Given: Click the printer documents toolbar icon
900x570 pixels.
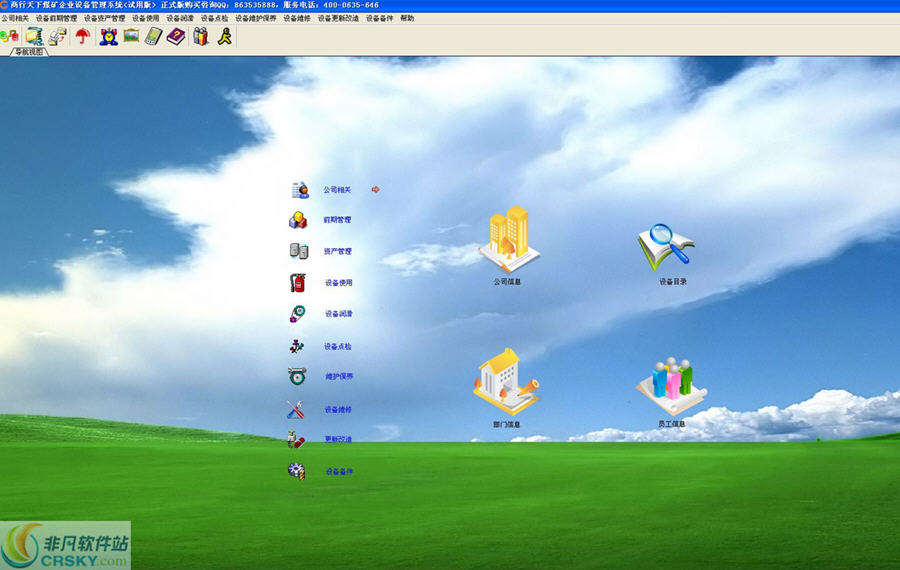Looking at the screenshot, I should [57, 37].
